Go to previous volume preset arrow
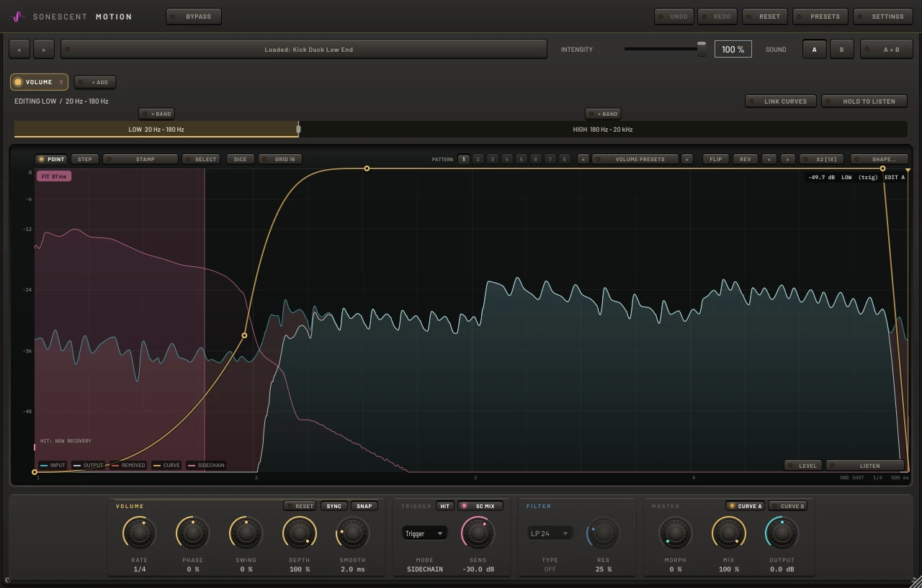This screenshot has width=922, height=588. coord(583,159)
